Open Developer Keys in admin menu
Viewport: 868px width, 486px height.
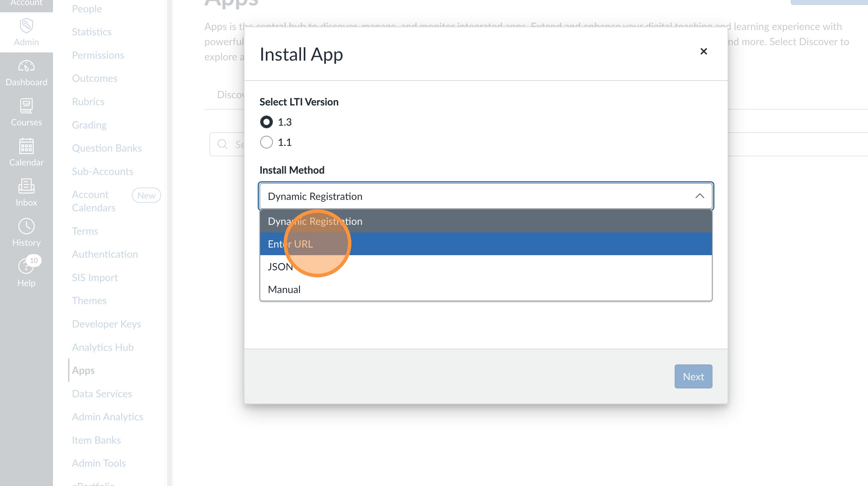tap(107, 324)
